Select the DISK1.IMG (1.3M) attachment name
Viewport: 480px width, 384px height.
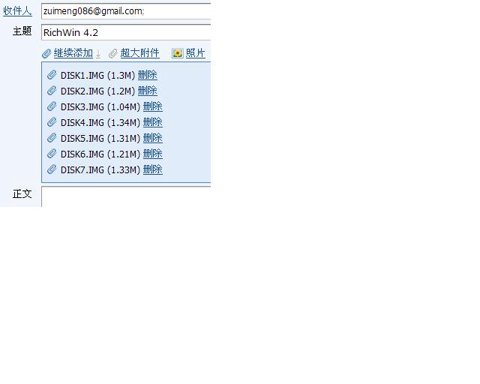pos(98,76)
